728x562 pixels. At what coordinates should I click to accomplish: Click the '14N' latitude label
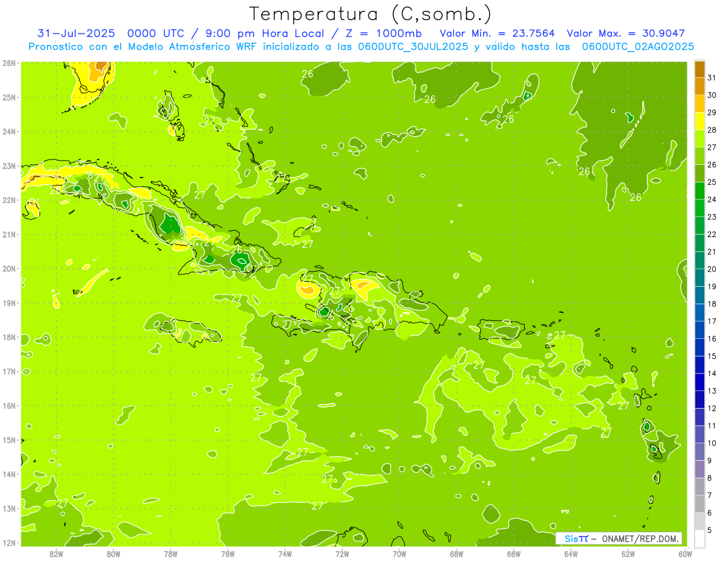click(x=9, y=474)
